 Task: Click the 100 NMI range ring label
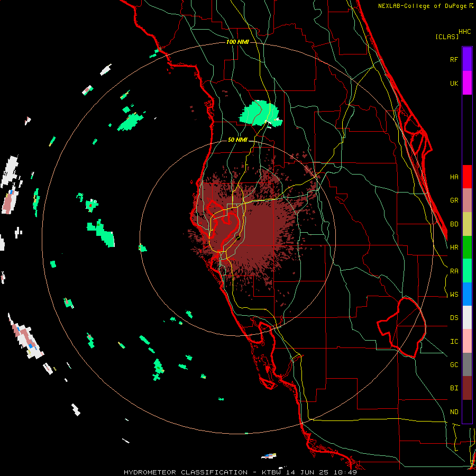point(237,42)
